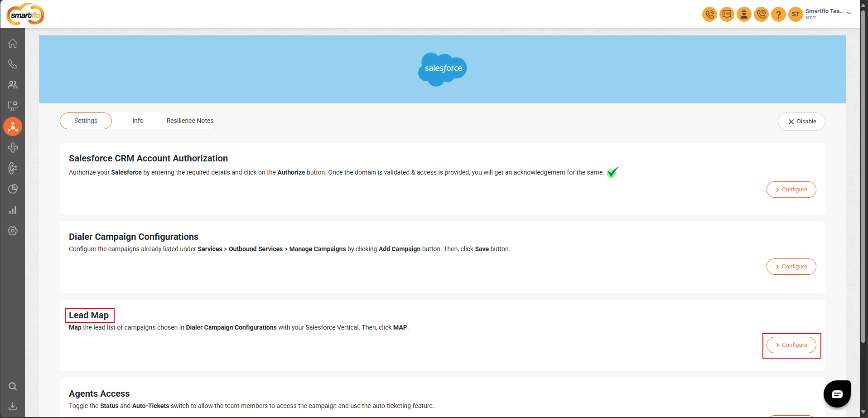The width and height of the screenshot is (868, 418).
Task: Click the scrollbar down arrow
Action: (863, 412)
